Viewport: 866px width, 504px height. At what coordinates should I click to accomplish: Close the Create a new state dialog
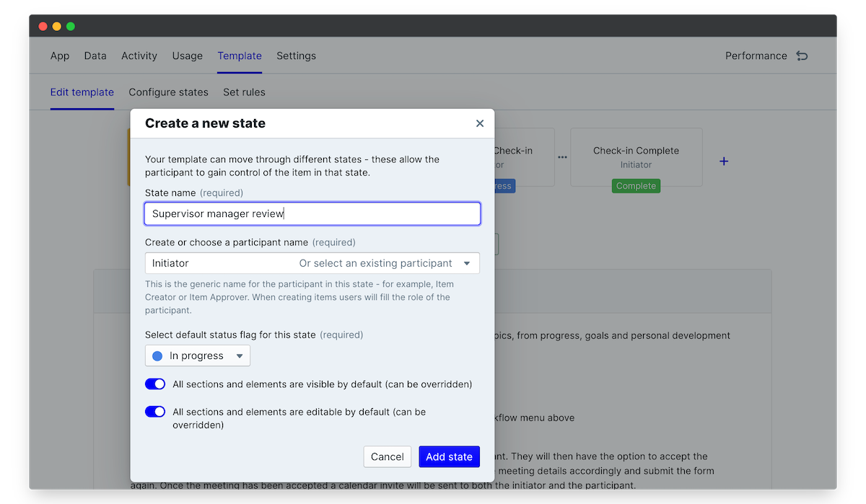tap(480, 123)
